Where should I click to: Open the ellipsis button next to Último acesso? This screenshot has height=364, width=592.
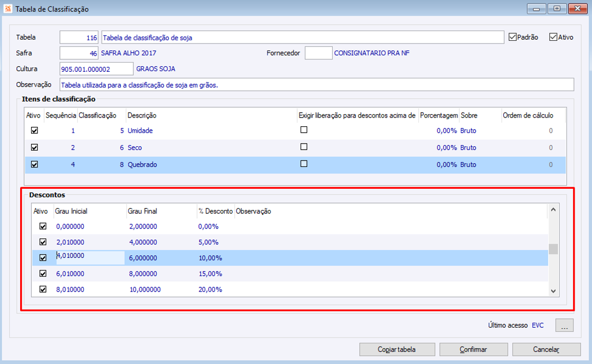[564, 325]
